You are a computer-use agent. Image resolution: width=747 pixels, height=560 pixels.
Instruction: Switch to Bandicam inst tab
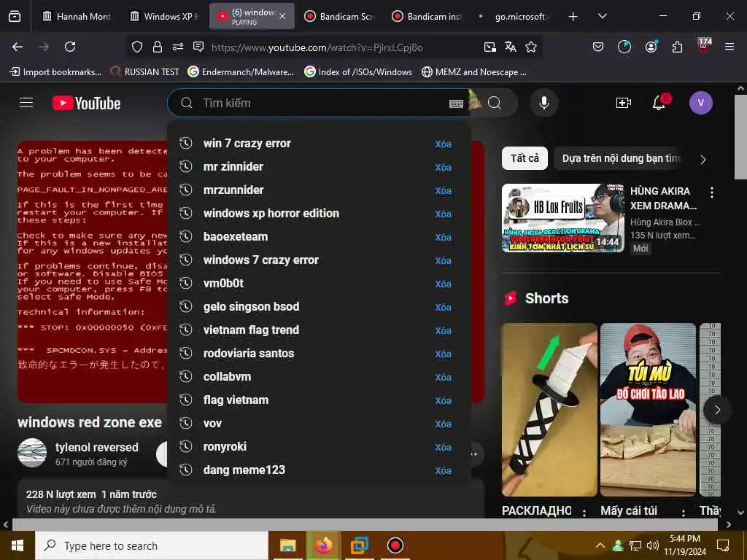(427, 17)
